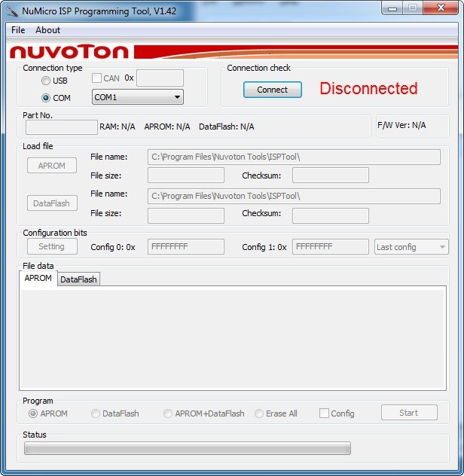The width and height of the screenshot is (464, 476).
Task: Open the COM1 port dropdown
Action: pos(138,97)
